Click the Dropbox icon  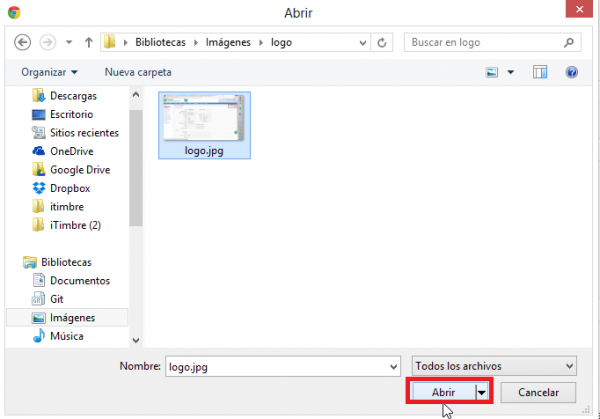(39, 188)
